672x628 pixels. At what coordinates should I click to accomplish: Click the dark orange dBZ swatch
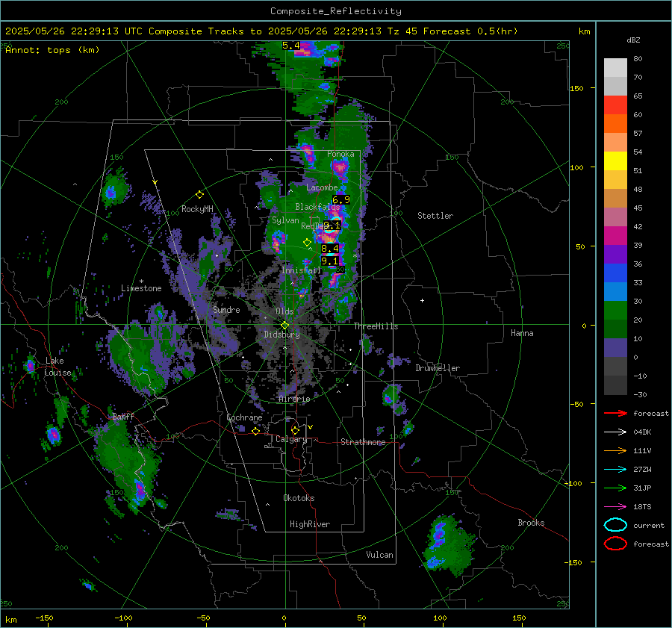tap(615, 124)
